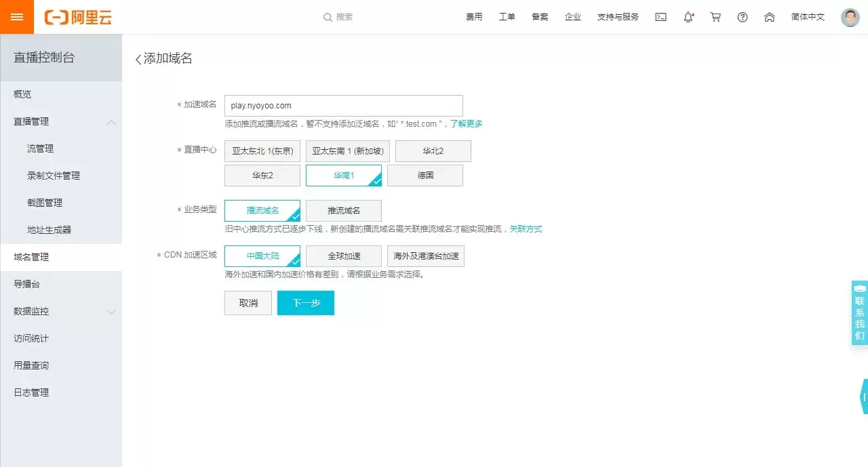Open the shopping cart icon
Viewport: 868px width, 467px height.
[715, 17]
